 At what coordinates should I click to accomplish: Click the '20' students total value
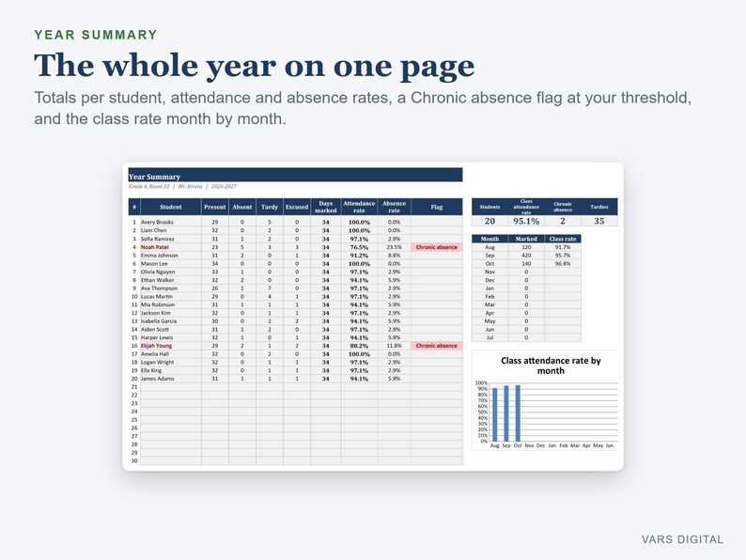click(490, 221)
